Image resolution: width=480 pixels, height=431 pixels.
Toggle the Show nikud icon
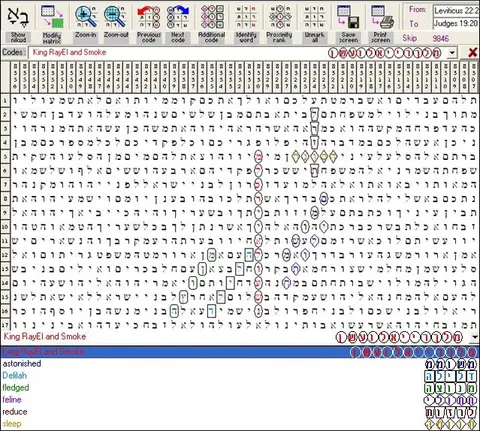click(x=18, y=17)
